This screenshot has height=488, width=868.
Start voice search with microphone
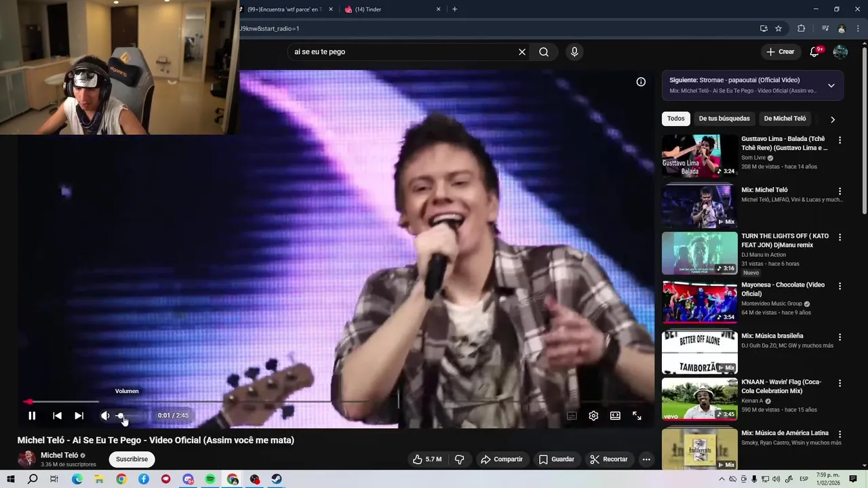coord(574,52)
